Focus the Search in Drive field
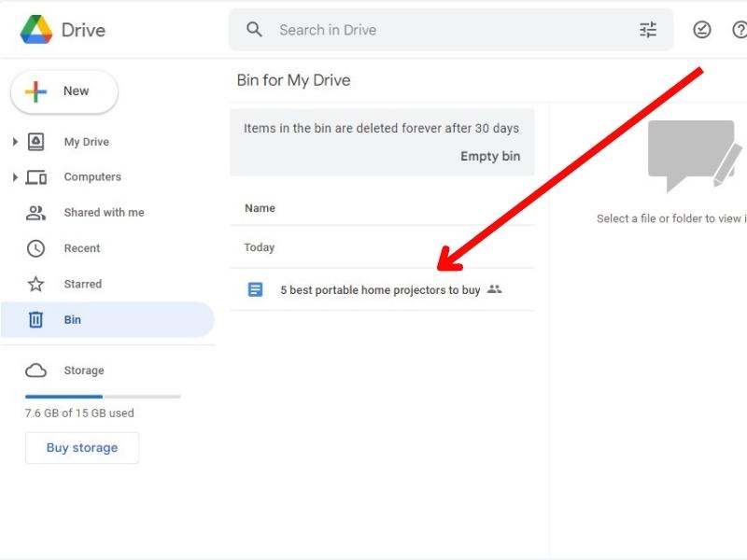This screenshot has height=560, width=747. (x=451, y=30)
